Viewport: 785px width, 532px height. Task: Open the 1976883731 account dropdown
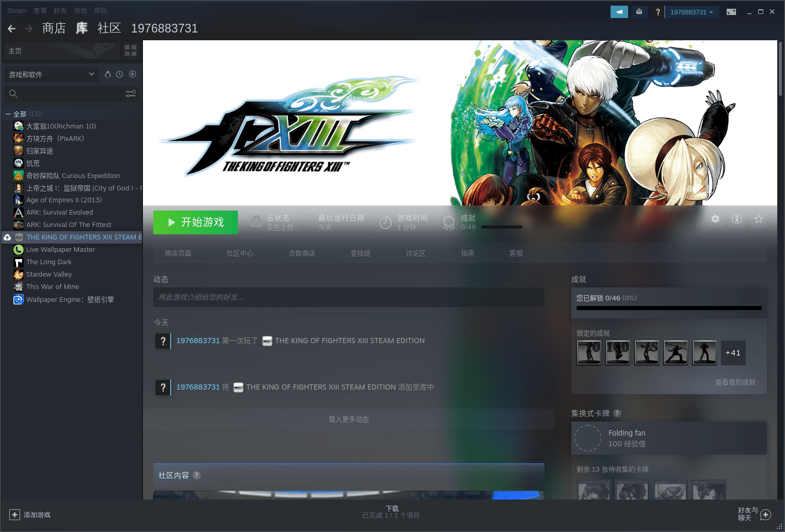click(x=692, y=12)
